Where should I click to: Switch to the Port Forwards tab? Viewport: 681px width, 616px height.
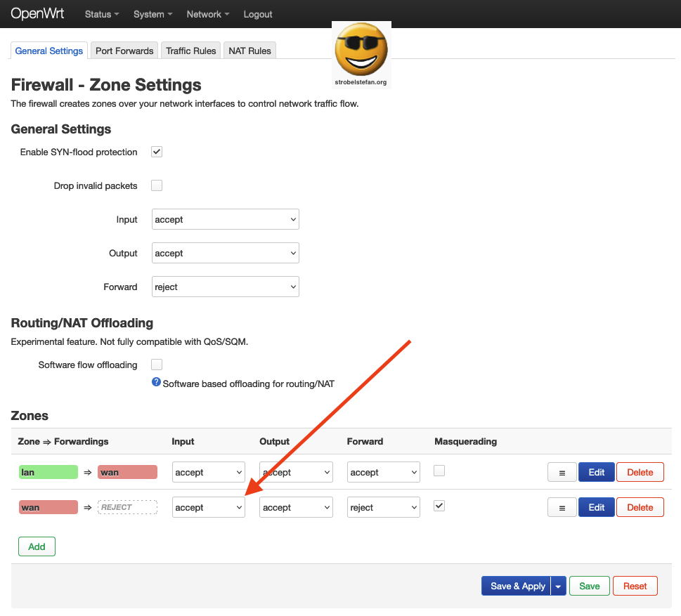pyautogui.click(x=124, y=51)
